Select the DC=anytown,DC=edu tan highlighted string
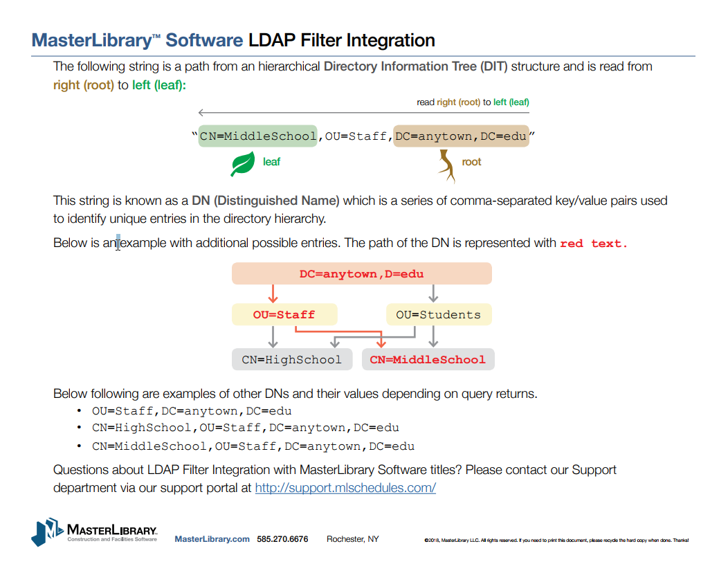This screenshot has width=728, height=564. click(x=461, y=136)
